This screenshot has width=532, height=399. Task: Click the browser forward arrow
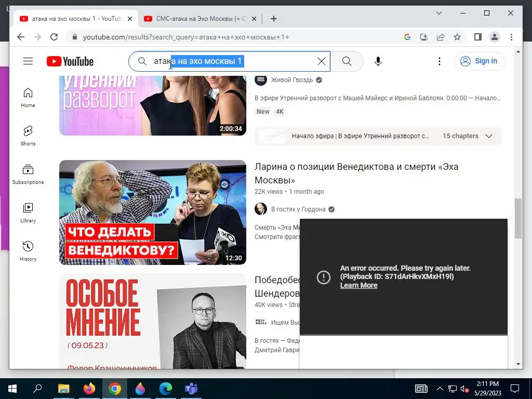click(37, 37)
